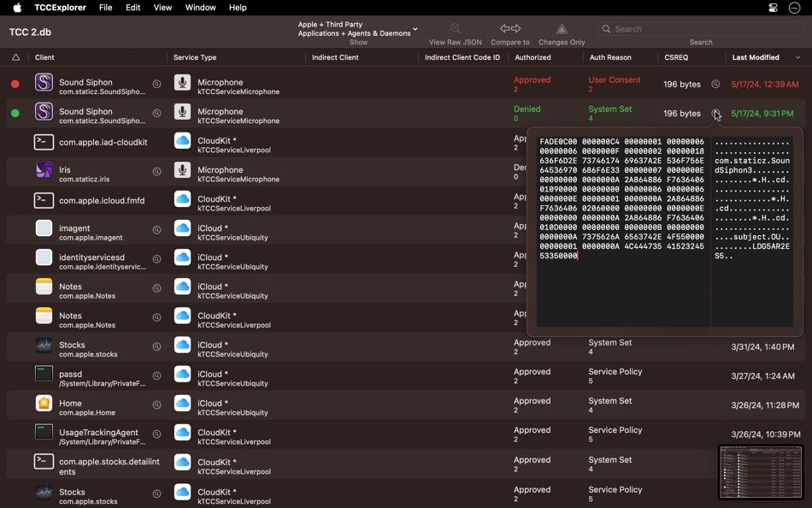Inspect CSREQ of Approved Sound Siphon row
The height and width of the screenshot is (508, 812).
tap(715, 84)
